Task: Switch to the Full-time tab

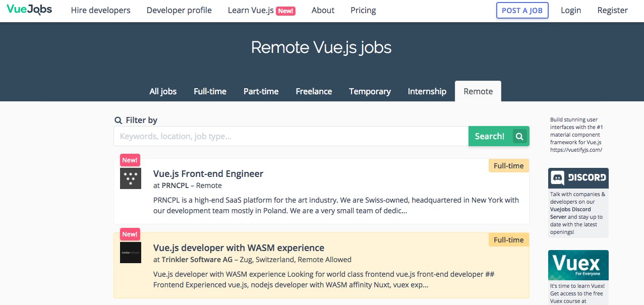Action: (x=210, y=91)
